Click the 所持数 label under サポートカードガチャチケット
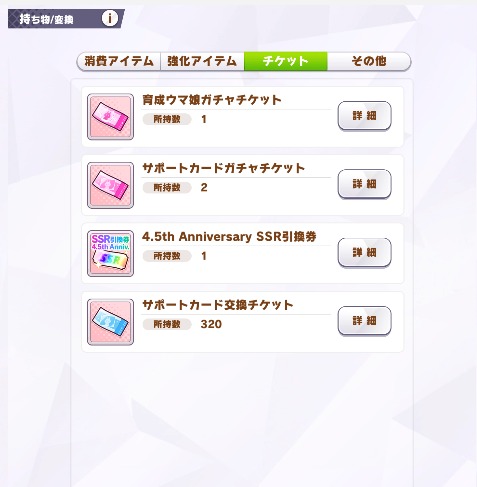Viewport: 477px width, 487px height. 167,187
